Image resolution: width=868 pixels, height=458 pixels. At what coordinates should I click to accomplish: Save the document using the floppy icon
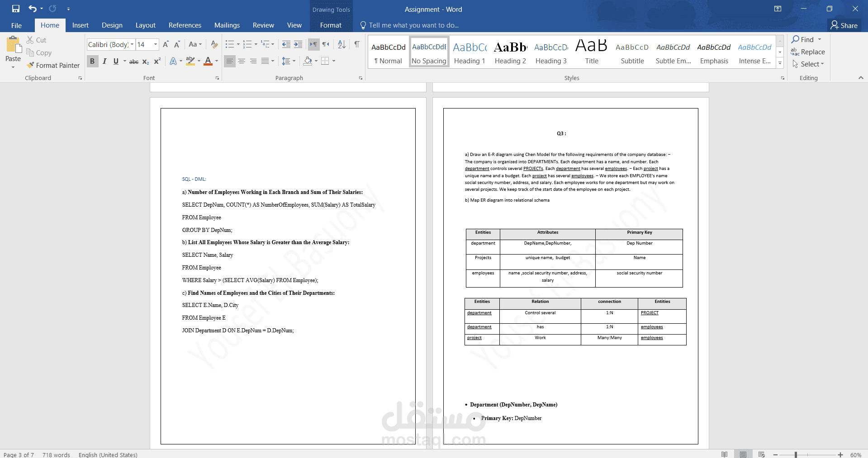click(16, 9)
